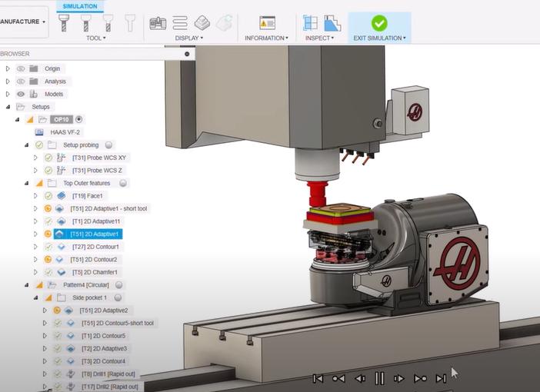Collapse the OP10 setup node
Viewport: 540px width, 392px height.
[17, 120]
